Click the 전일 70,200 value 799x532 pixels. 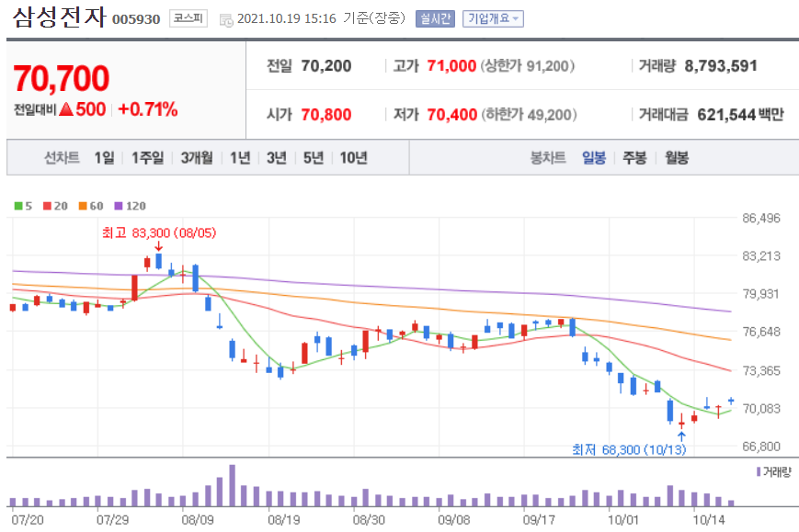point(326,65)
